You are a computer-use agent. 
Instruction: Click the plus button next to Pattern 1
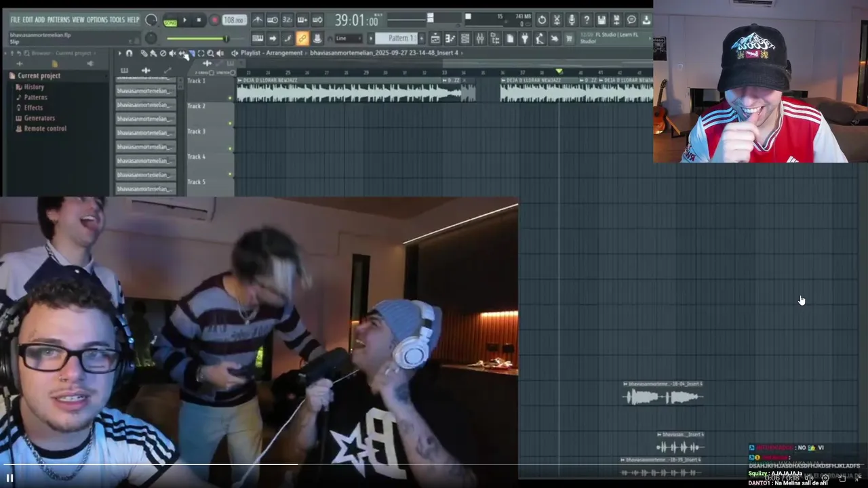tap(422, 39)
